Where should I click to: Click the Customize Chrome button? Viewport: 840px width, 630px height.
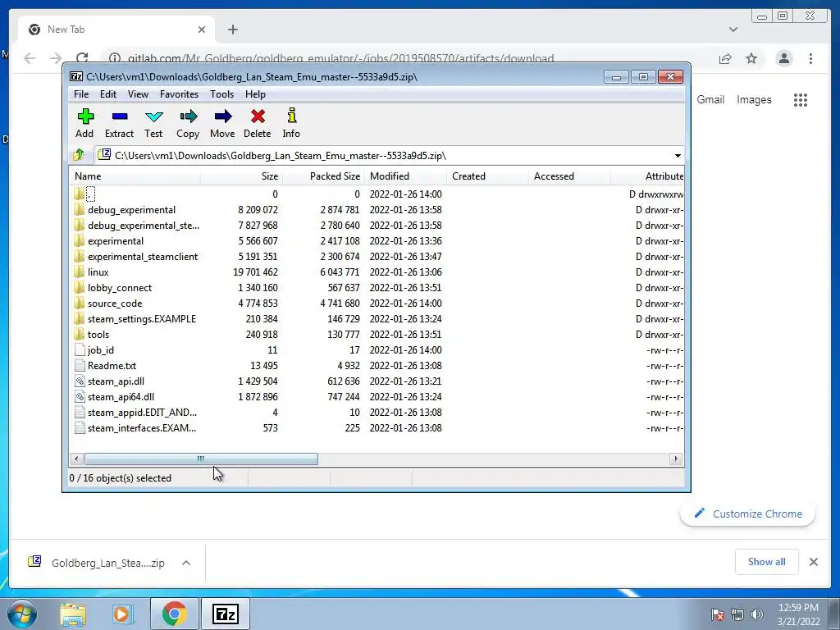click(x=748, y=514)
